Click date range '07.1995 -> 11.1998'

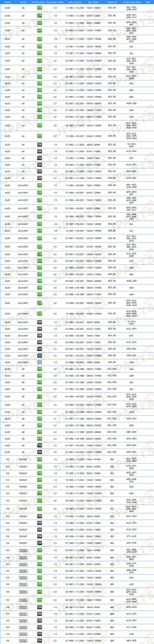coord(75,419)
